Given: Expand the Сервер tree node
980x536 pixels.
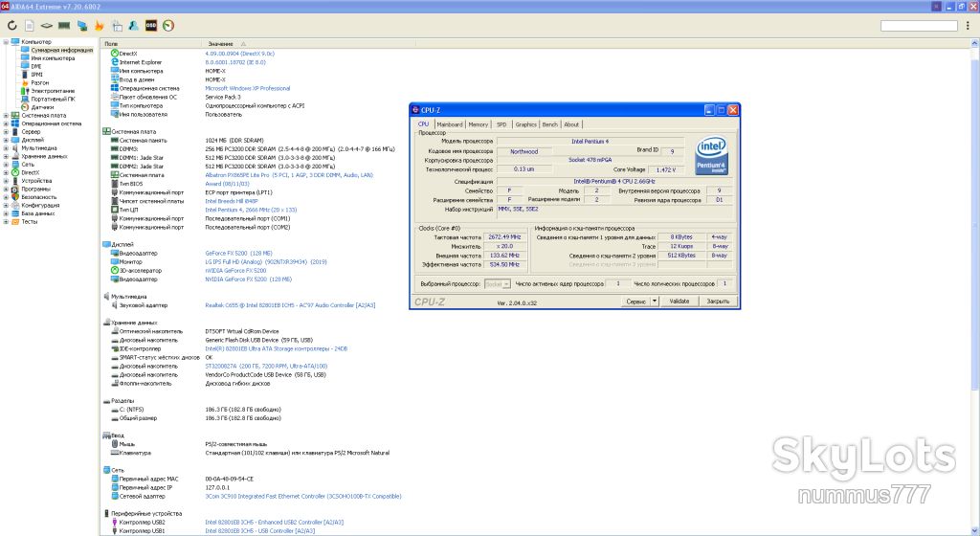Looking at the screenshot, I should click(6, 132).
